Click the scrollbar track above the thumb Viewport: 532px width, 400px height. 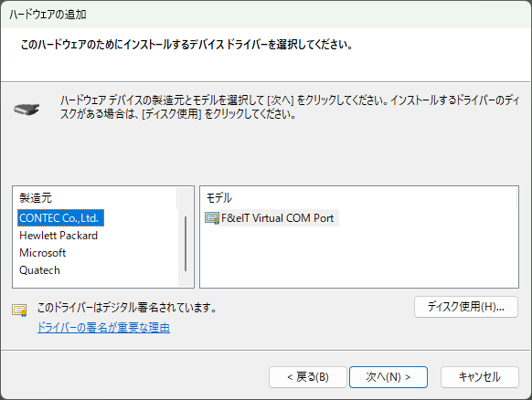pyautogui.click(x=186, y=202)
